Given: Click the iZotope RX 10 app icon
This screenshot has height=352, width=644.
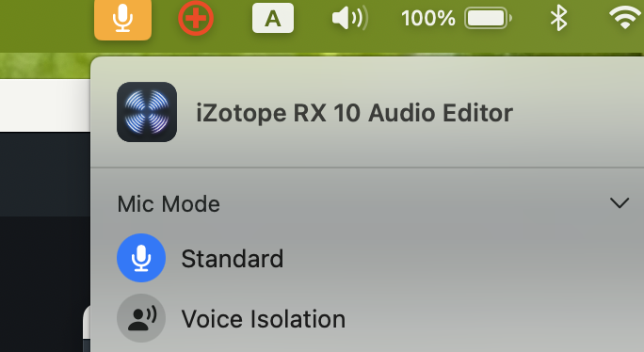Looking at the screenshot, I should [x=147, y=112].
